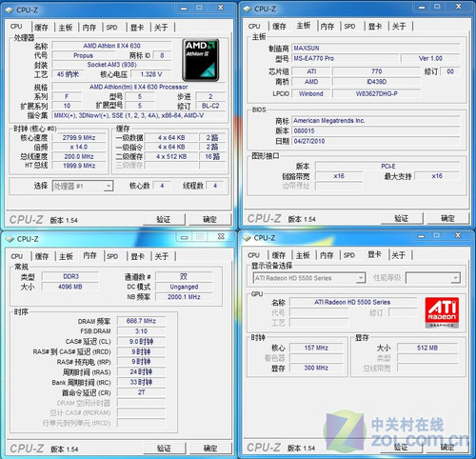Click the GPU core clock value 157 MHz
The width and height of the screenshot is (476, 459).
(316, 348)
